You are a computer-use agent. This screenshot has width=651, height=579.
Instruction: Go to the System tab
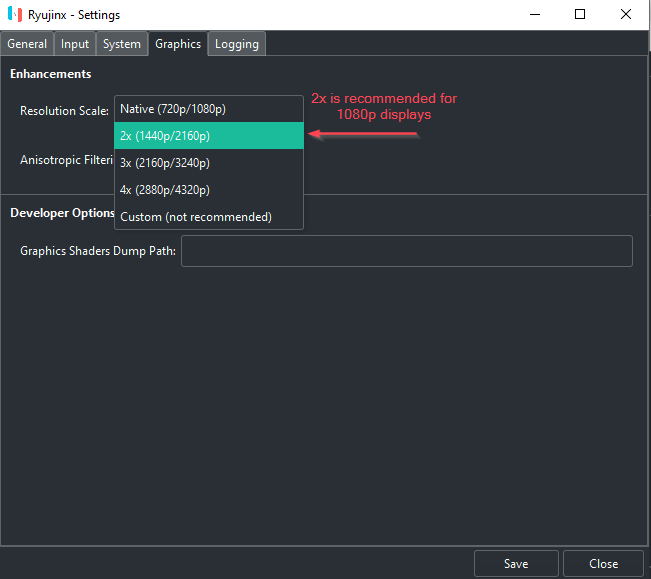(x=122, y=44)
